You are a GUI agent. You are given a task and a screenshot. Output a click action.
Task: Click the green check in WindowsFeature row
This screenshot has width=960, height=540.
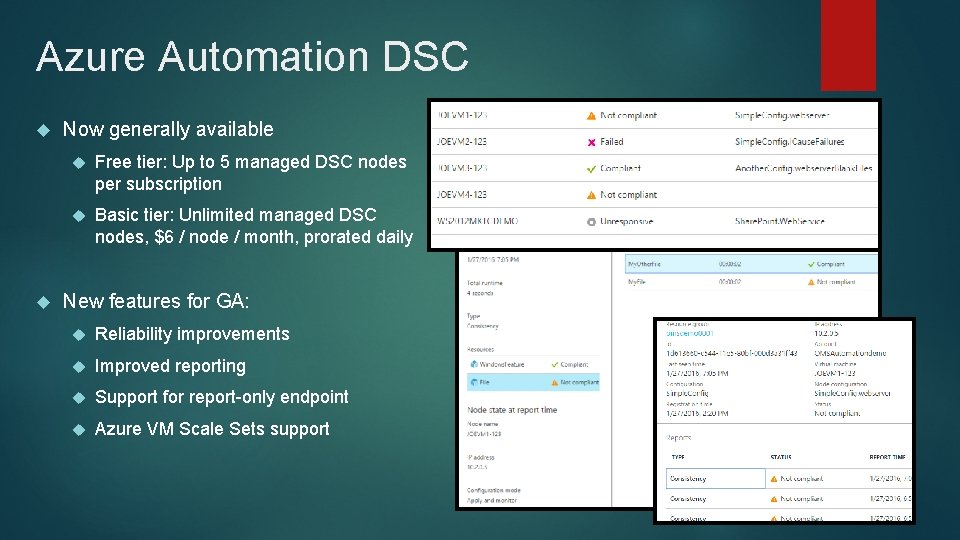point(555,365)
